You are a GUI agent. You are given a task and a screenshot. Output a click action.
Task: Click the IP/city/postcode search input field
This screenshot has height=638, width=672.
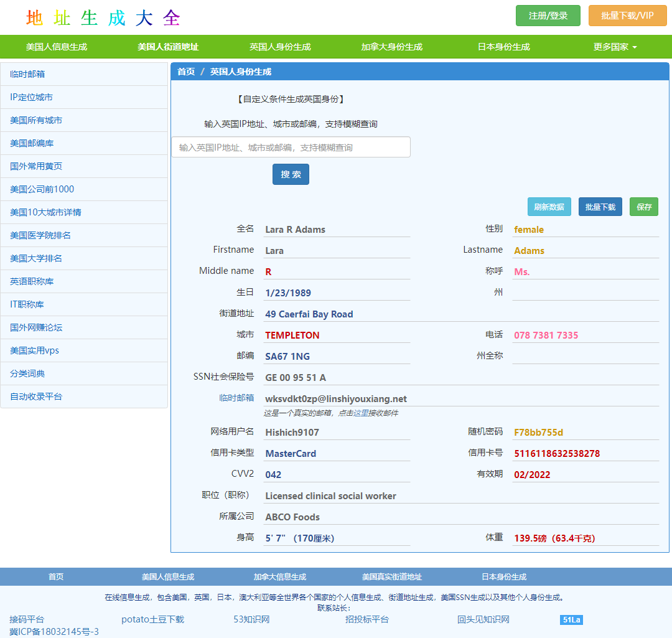point(291,148)
